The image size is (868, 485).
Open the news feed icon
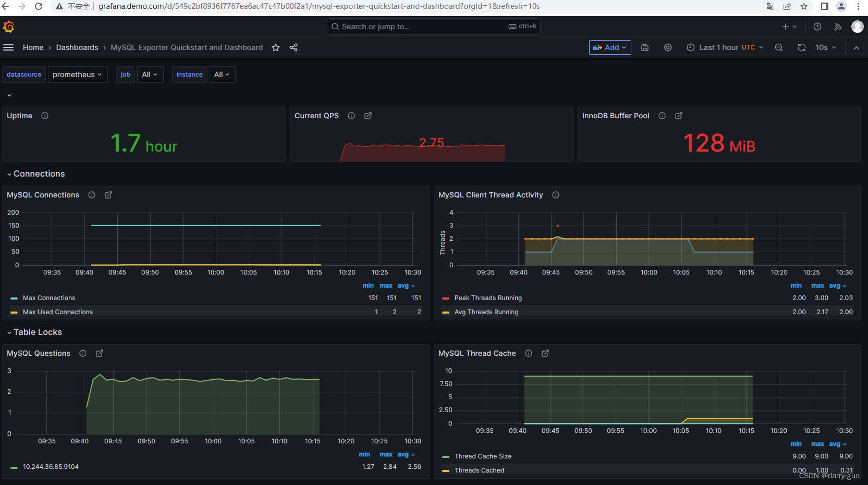tap(838, 27)
